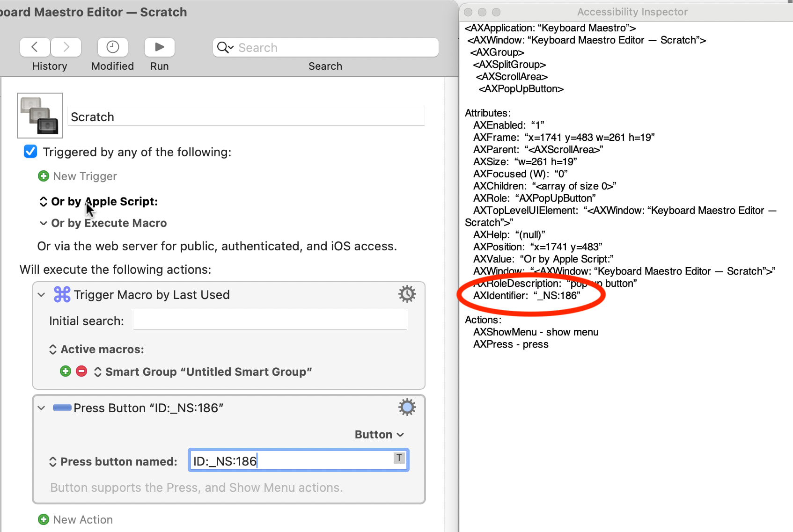
Task: Click the AXParent attribute line
Action: (x=538, y=150)
